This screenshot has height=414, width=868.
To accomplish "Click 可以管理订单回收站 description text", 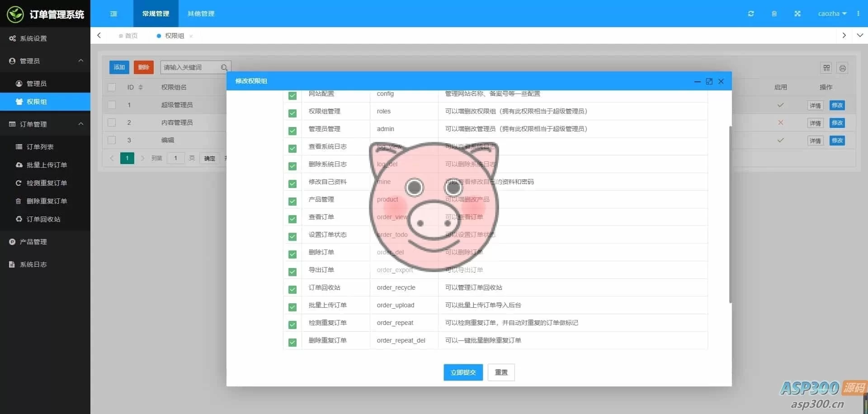I will 473,287.
